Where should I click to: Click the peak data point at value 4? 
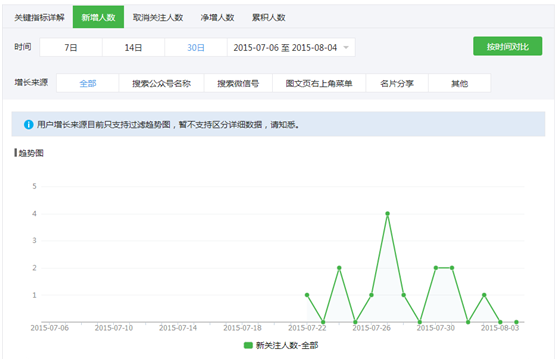[388, 214]
